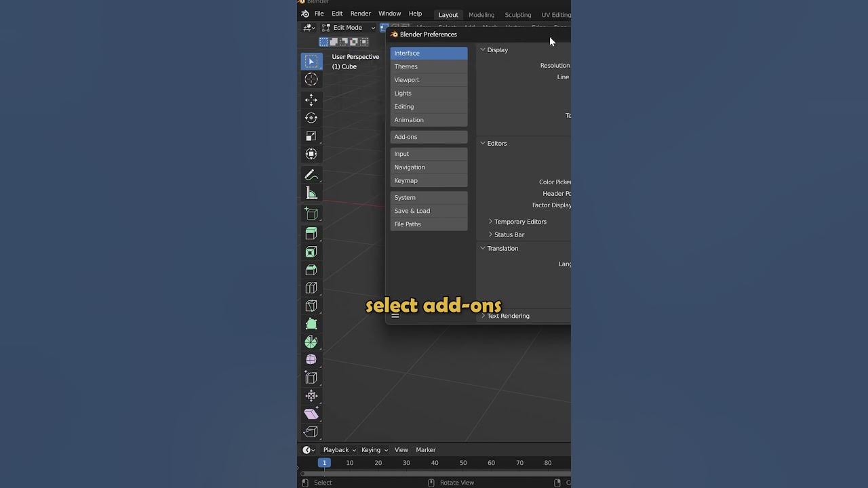This screenshot has width=868, height=488.
Task: Set selection mode to new selection
Action: tap(323, 42)
